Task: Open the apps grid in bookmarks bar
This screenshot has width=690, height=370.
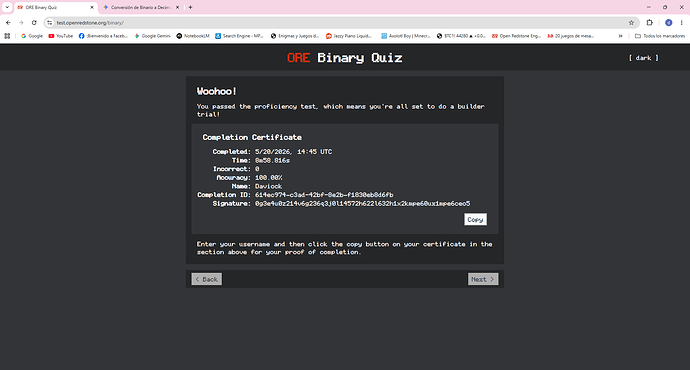Action: click(7, 36)
